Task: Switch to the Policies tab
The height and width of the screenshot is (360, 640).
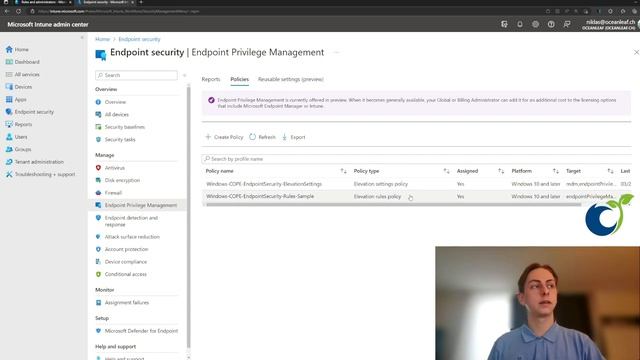Action: pos(240,79)
